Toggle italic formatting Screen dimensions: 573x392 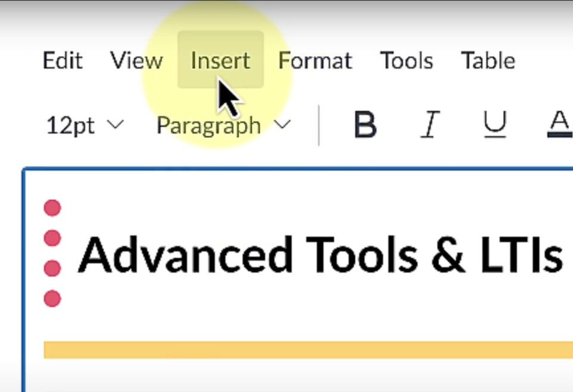click(430, 125)
